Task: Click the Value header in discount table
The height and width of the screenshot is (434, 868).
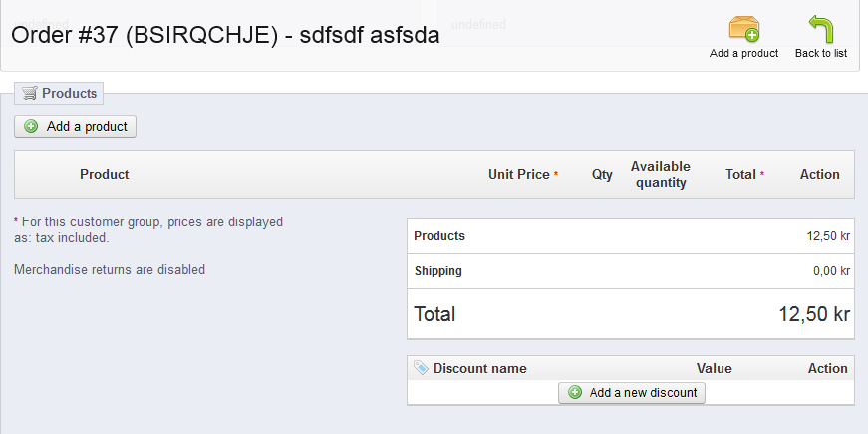Action: tap(714, 368)
